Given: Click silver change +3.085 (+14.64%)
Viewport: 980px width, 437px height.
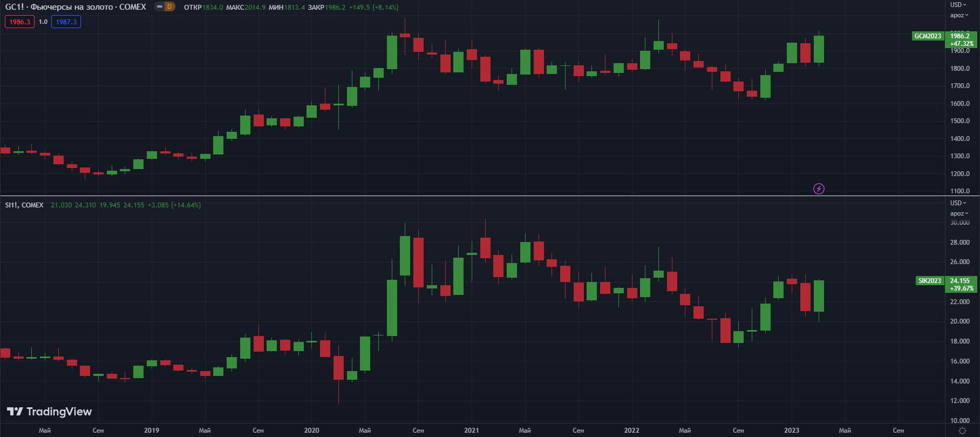Looking at the screenshot, I should click(x=174, y=205).
